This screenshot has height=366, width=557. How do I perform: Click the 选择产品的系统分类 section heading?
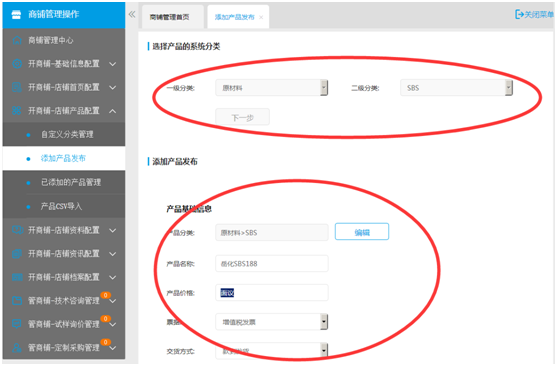click(x=186, y=47)
